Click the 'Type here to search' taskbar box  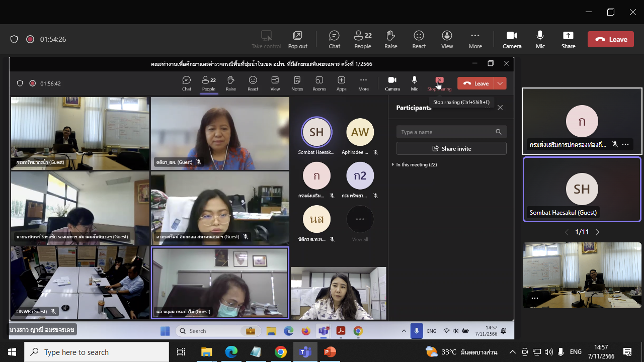click(x=97, y=352)
